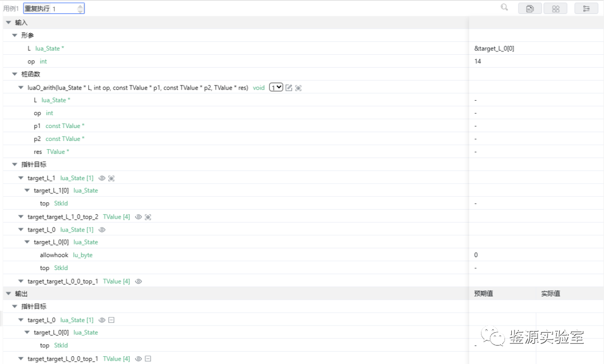Click the focus icon beside input target_L_1
Viewport: 604px width, 364px height.
click(111, 178)
